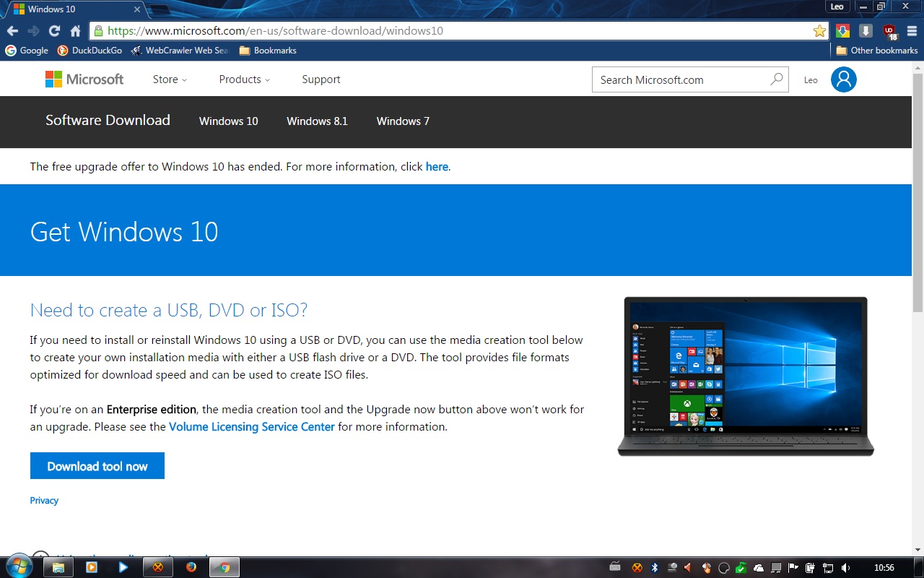Open Chrome's hamburger menu
The image size is (924, 578).
click(912, 31)
